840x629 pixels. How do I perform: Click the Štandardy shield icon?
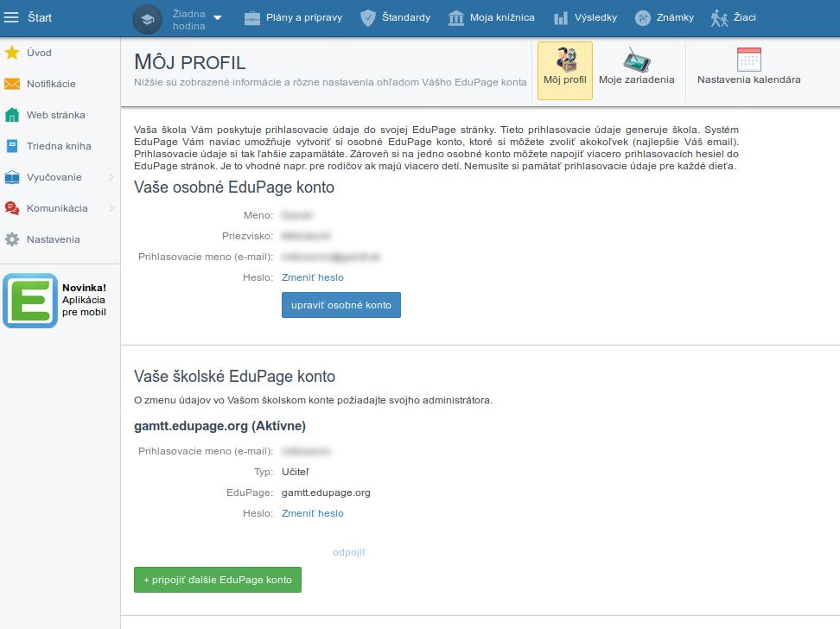click(x=368, y=17)
